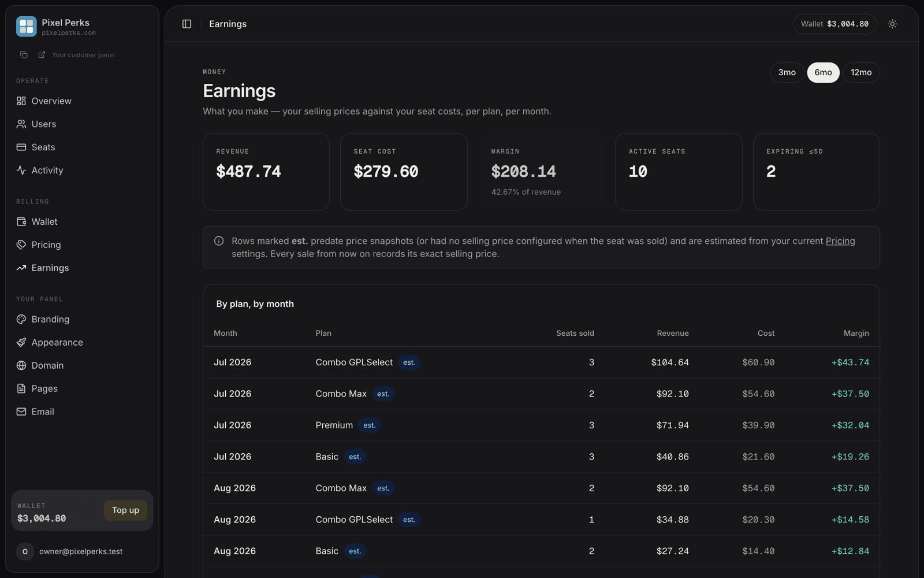Viewport: 924px width, 578px height.
Task: Click the By plan, by month heading
Action: pyautogui.click(x=255, y=304)
